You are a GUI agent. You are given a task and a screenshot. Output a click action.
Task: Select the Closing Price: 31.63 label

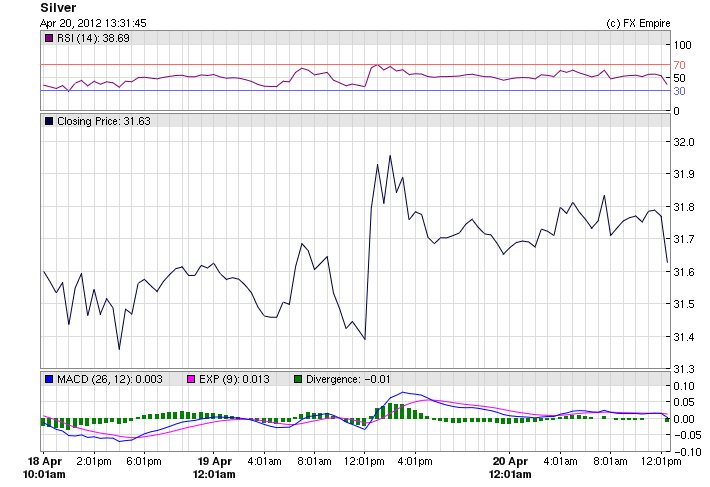click(x=104, y=121)
